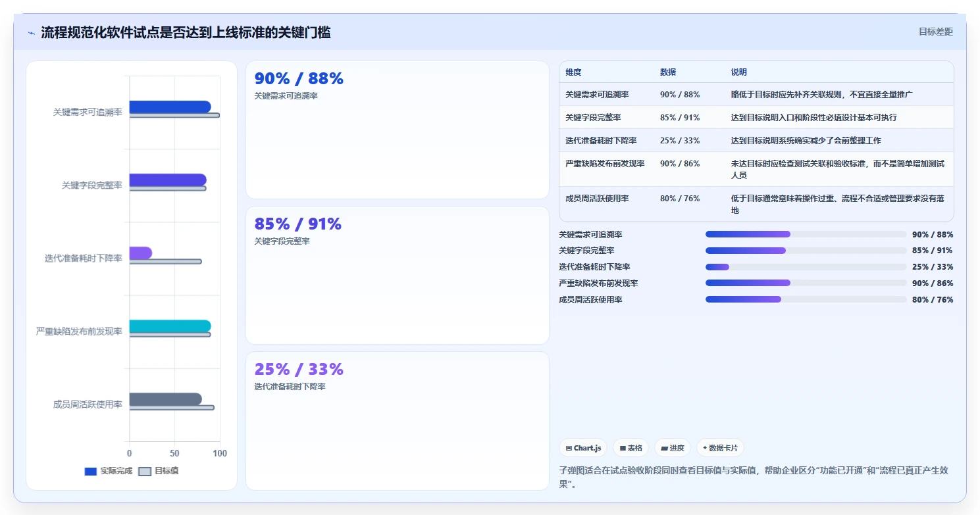Viewport: 980px width, 515px height.
Task: Click the 成员周活跃使用率 progress bar
Action: click(806, 300)
